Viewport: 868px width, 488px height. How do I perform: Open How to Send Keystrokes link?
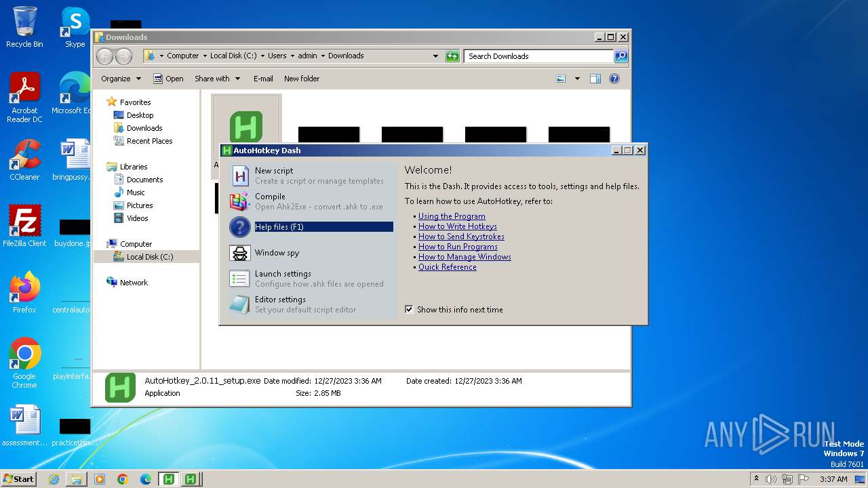coord(461,237)
